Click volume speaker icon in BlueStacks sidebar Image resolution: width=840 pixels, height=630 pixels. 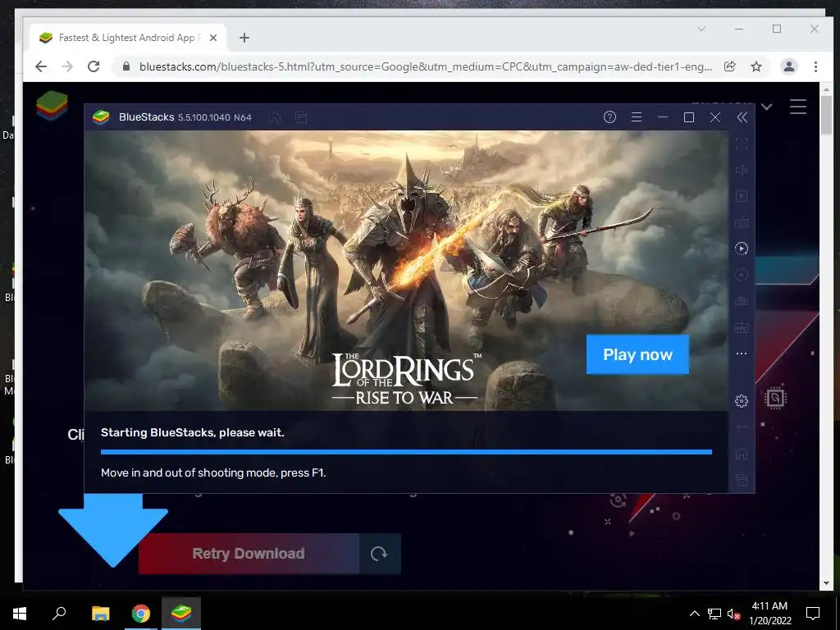click(742, 170)
